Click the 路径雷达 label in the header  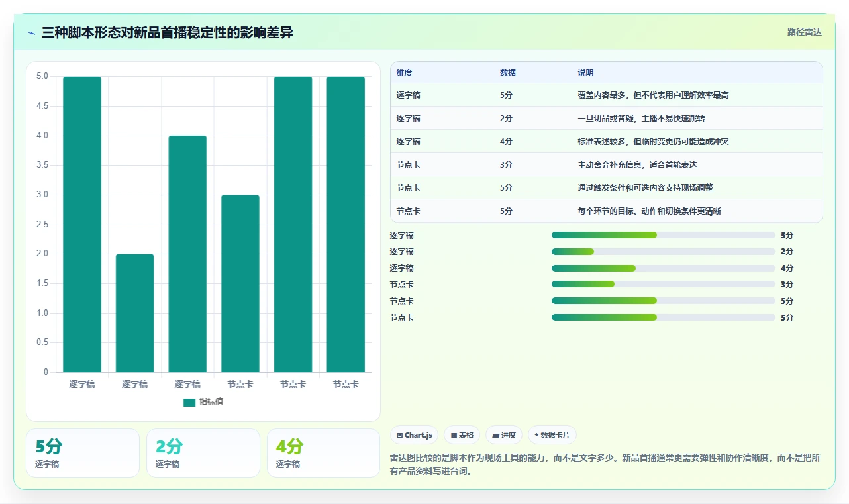tap(805, 32)
